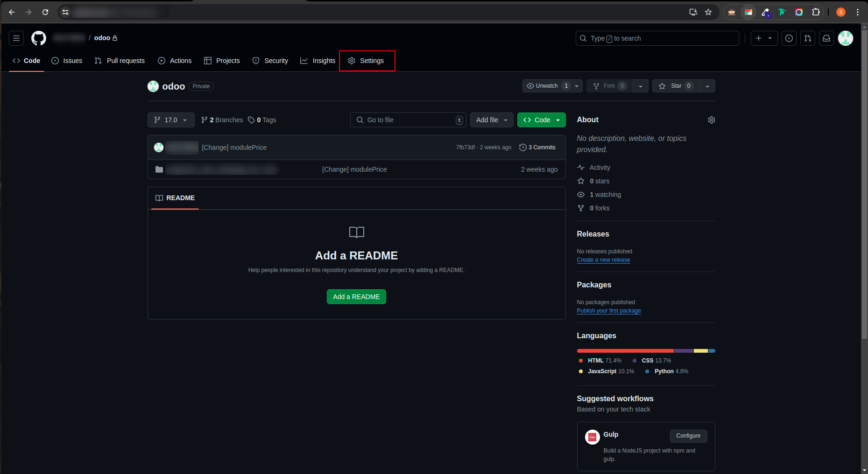This screenshot has height=474, width=868.
Task: Click the GitHub Octocat logo
Action: tap(39, 38)
